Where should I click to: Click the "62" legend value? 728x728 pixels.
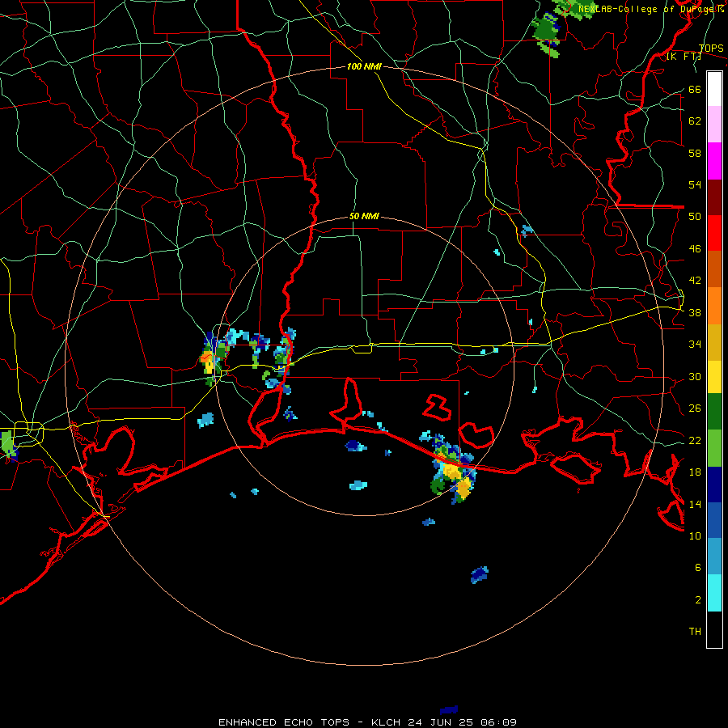click(x=695, y=121)
